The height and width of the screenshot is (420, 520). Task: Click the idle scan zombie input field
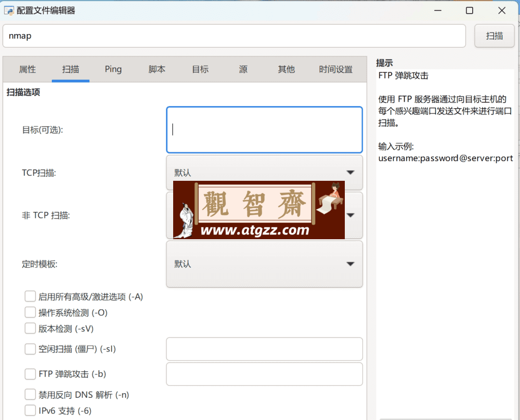pyautogui.click(x=264, y=349)
